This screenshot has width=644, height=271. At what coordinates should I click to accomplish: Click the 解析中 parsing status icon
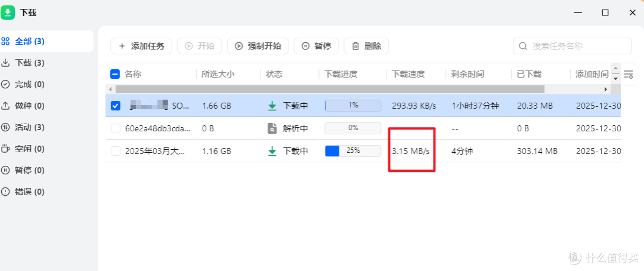(272, 129)
